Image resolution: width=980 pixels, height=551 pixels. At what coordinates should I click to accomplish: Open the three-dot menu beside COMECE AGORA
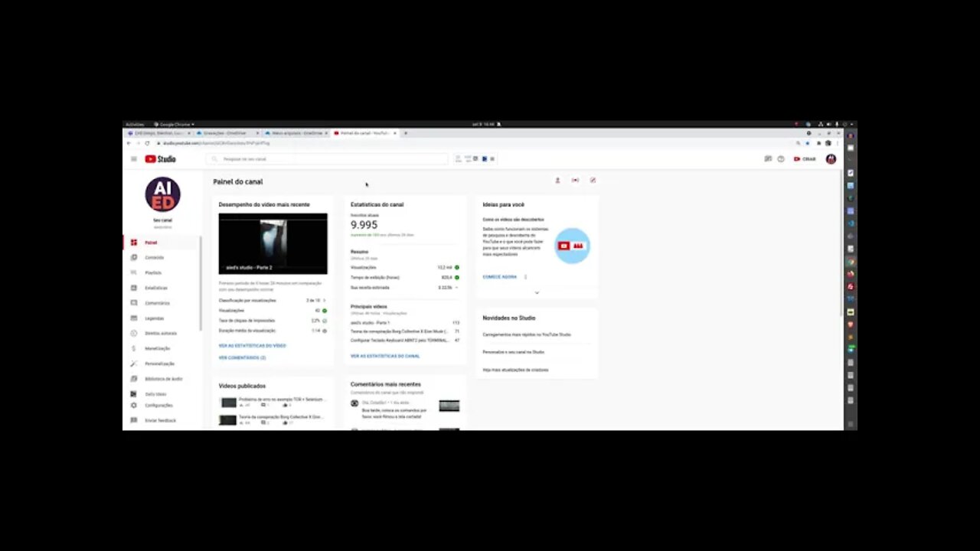pyautogui.click(x=525, y=277)
